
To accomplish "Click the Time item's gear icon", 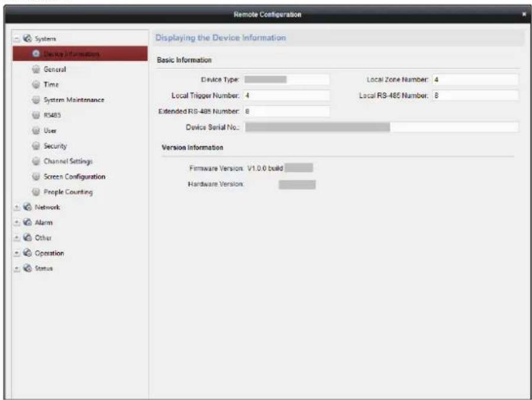I will [36, 85].
